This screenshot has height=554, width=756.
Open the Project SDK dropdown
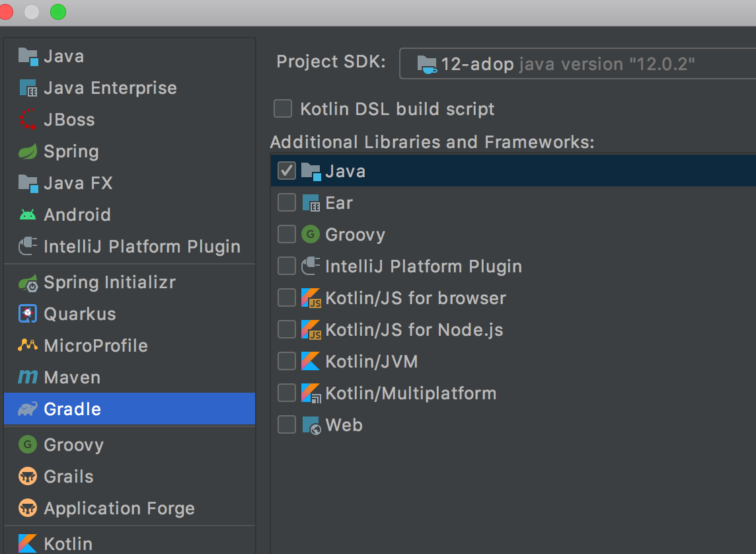(x=578, y=63)
